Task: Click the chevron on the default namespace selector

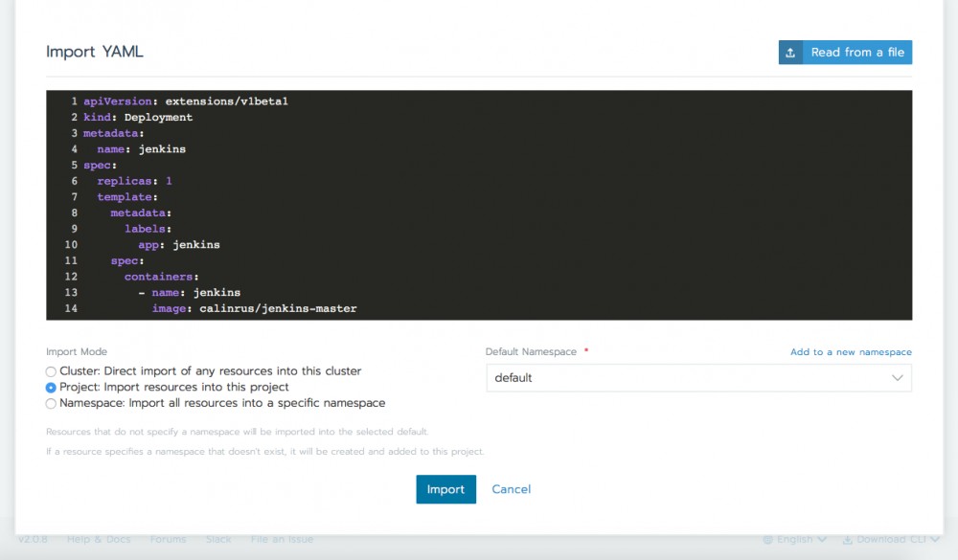Action: (899, 378)
